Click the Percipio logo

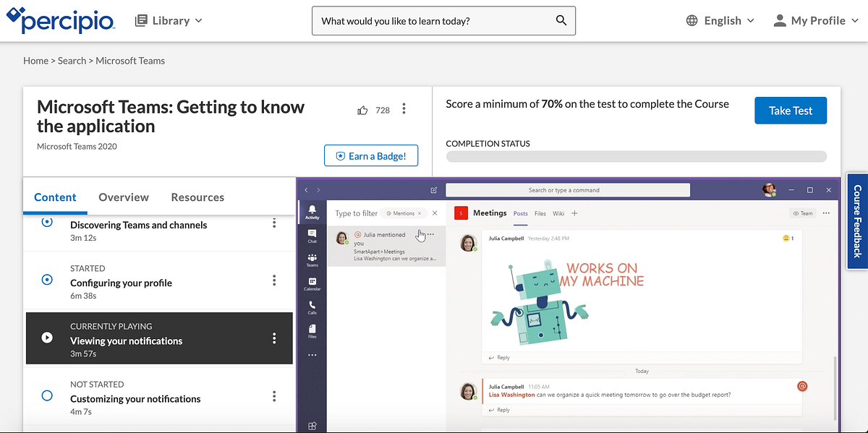click(60, 20)
